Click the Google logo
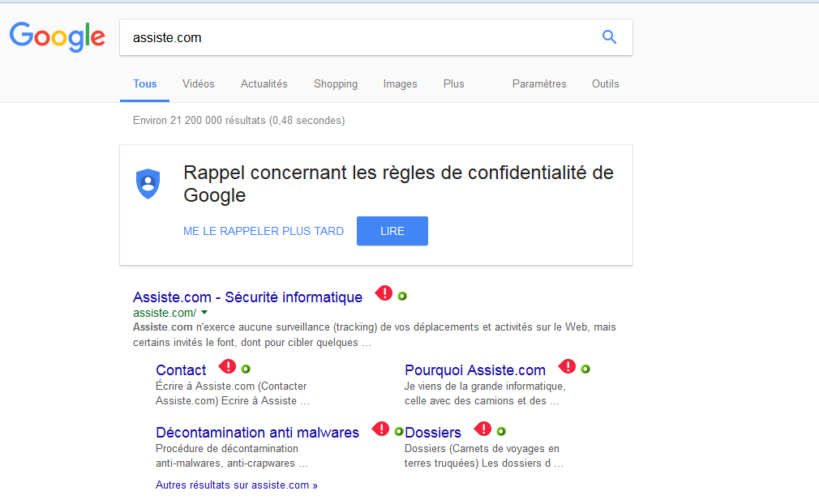 pos(58,37)
